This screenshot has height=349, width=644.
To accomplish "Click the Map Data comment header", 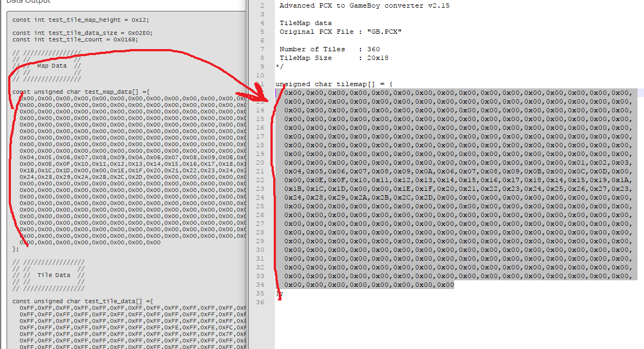I will point(52,66).
